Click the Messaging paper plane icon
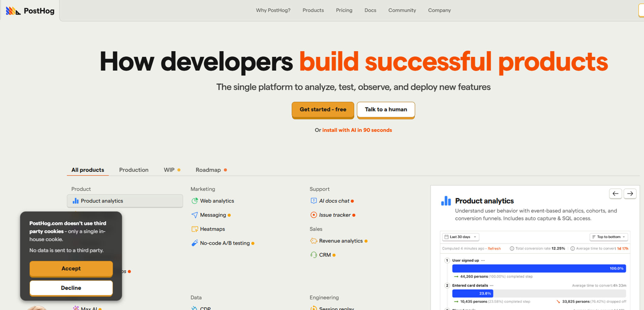644x310 pixels. click(x=195, y=215)
